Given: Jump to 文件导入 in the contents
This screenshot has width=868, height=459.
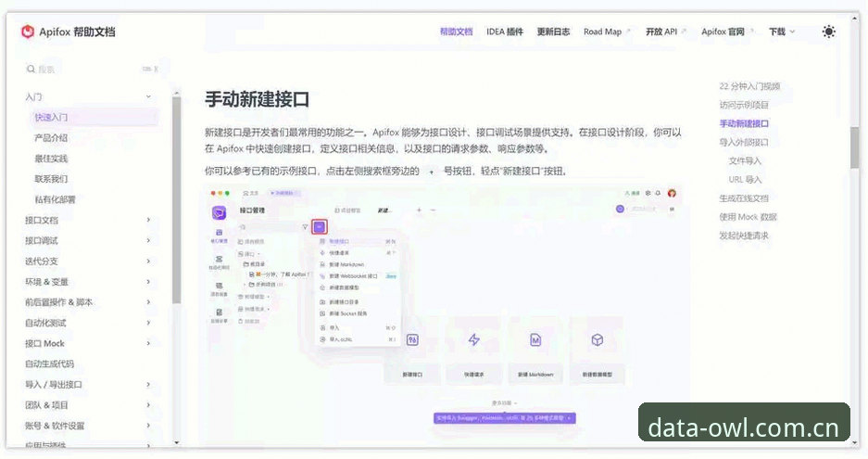Looking at the screenshot, I should pyautogui.click(x=745, y=160).
